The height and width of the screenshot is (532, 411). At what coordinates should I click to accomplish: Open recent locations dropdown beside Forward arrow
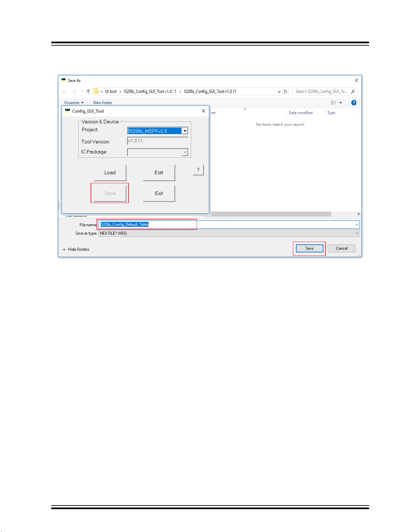tap(81, 91)
